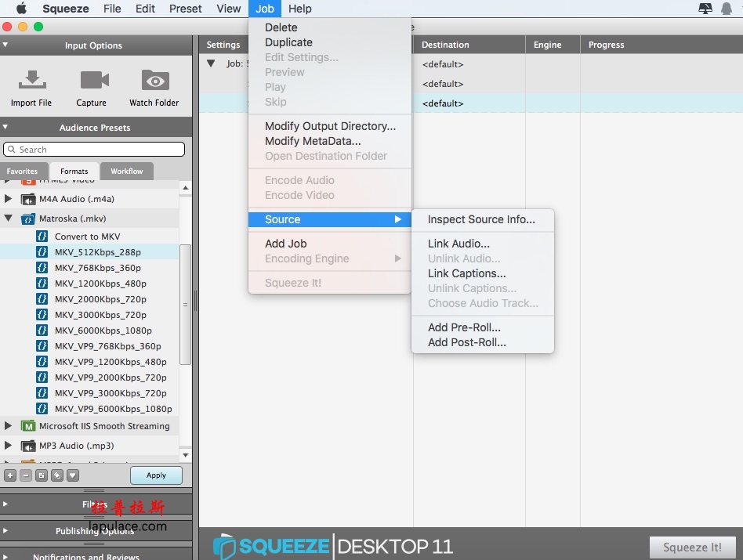Click the presets list scroll-down arrow
The image size is (743, 560).
[186, 455]
